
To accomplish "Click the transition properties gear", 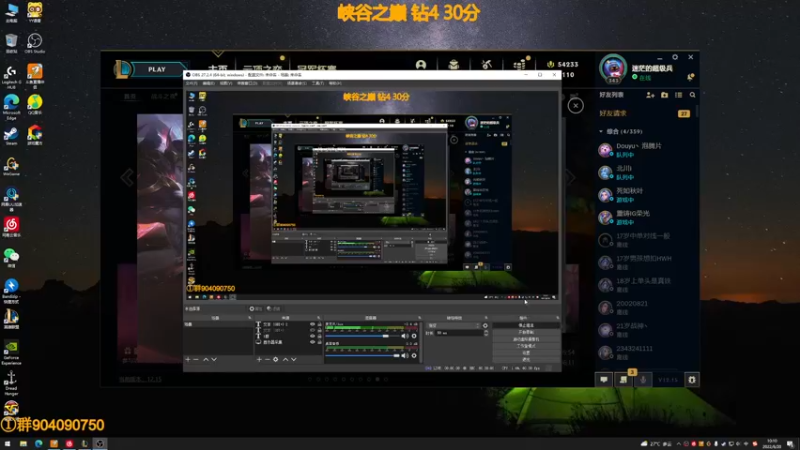I will click(485, 326).
